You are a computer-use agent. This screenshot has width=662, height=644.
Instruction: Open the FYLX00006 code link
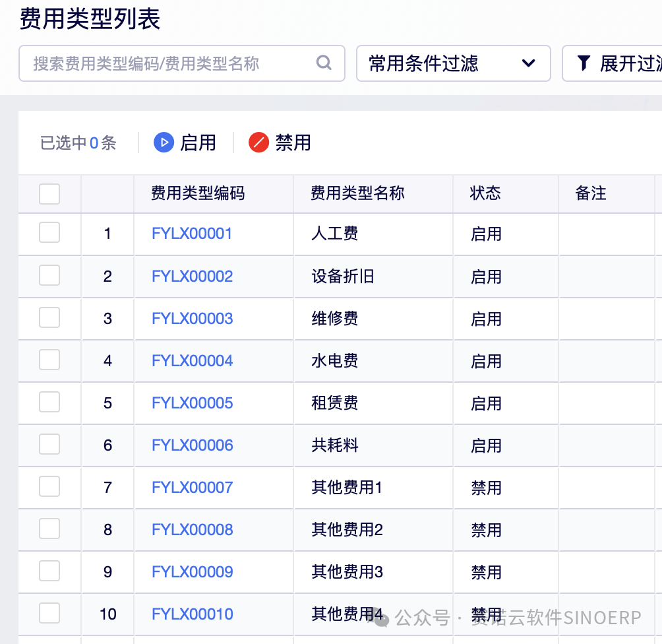(192, 445)
